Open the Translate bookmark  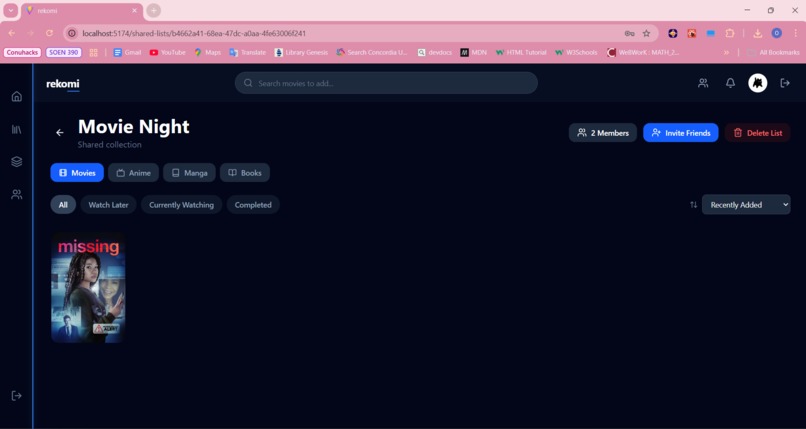point(248,52)
